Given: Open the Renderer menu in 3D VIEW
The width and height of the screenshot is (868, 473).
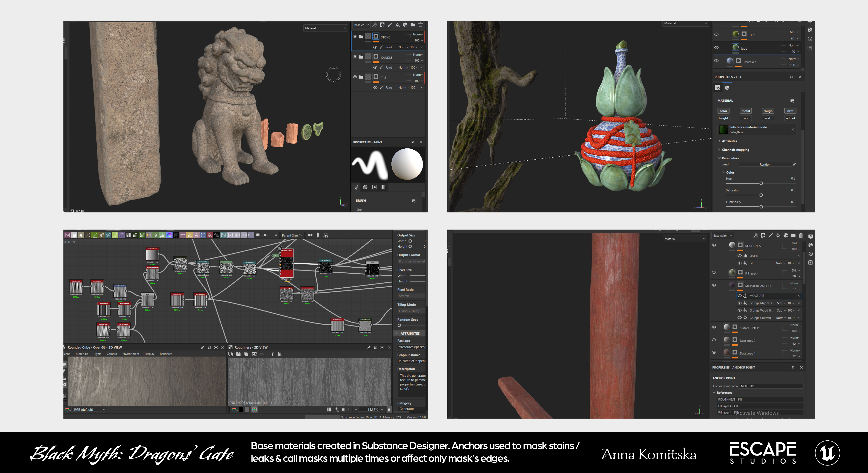Looking at the screenshot, I should pyautogui.click(x=166, y=354).
